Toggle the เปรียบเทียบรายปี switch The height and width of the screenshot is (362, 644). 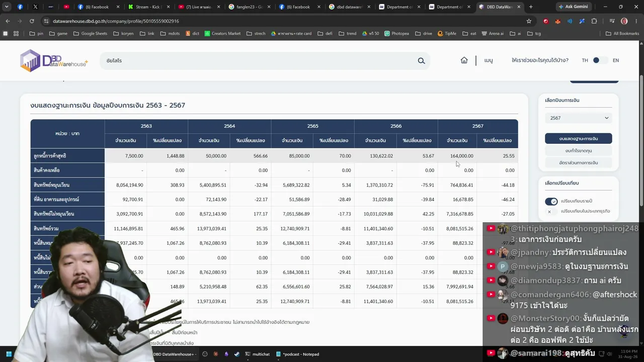(551, 201)
